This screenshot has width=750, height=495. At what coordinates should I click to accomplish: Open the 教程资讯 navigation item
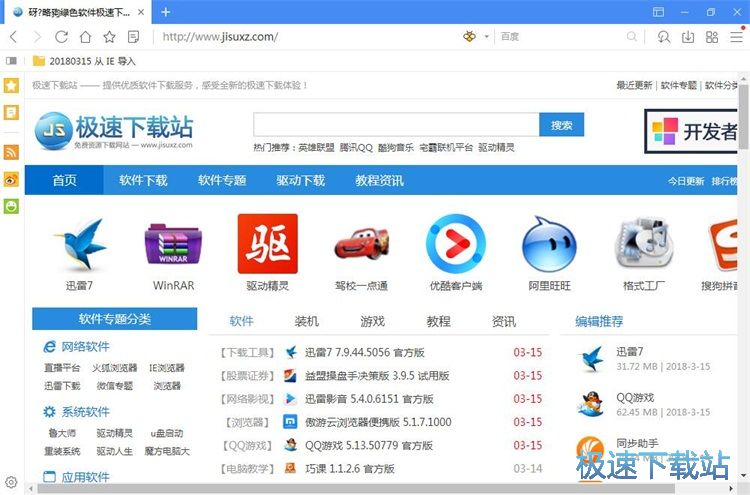379,180
